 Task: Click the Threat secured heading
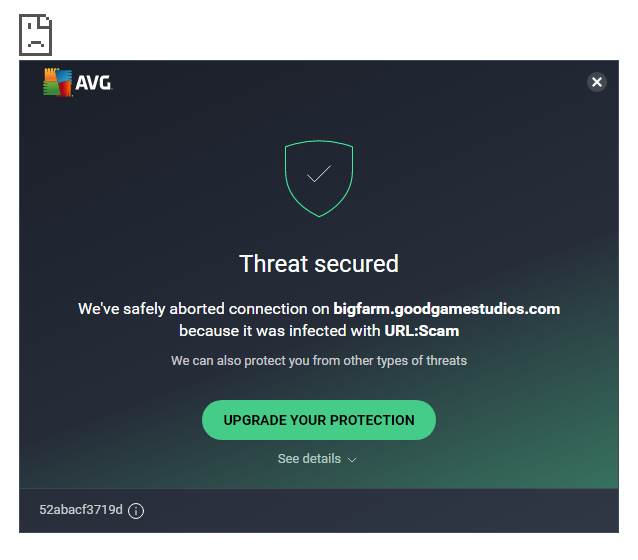pyautogui.click(x=319, y=264)
